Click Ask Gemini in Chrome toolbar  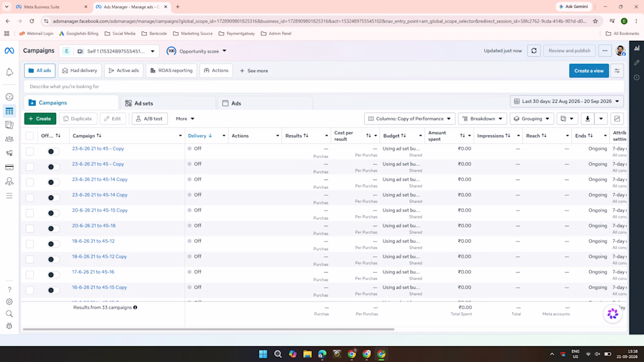573,6
